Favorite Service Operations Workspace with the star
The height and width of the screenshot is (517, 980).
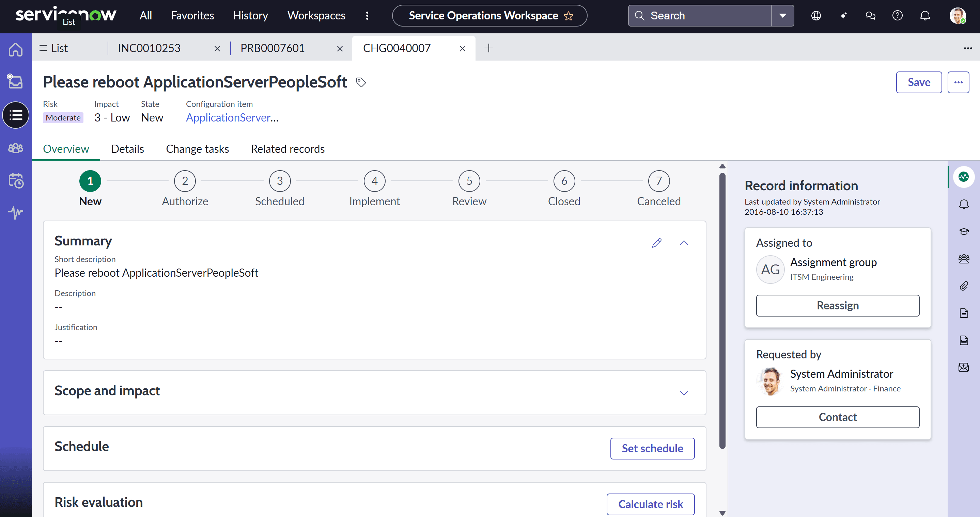point(569,16)
